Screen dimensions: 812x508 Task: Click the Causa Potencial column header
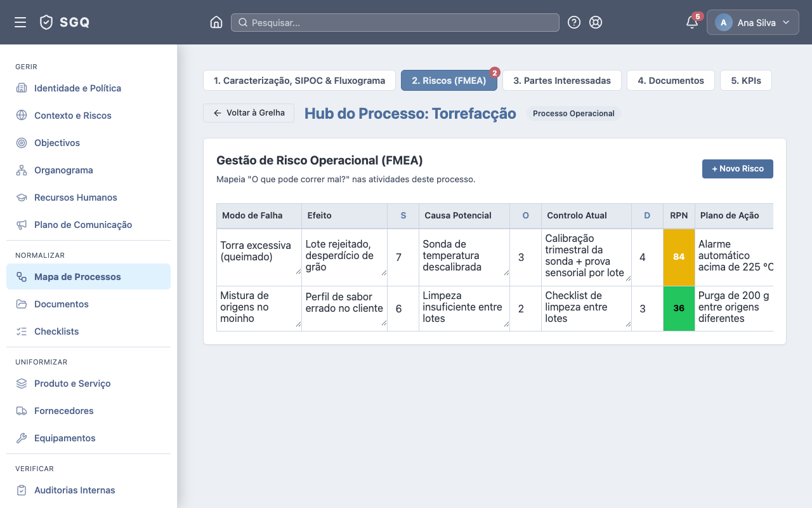[x=464, y=216]
